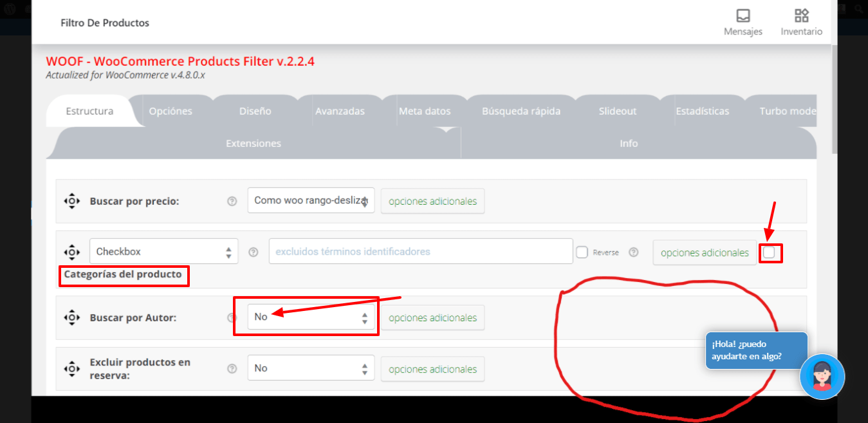Grab move handle for Buscar por Autor
Screen dimensions: 868x423
pos(71,317)
